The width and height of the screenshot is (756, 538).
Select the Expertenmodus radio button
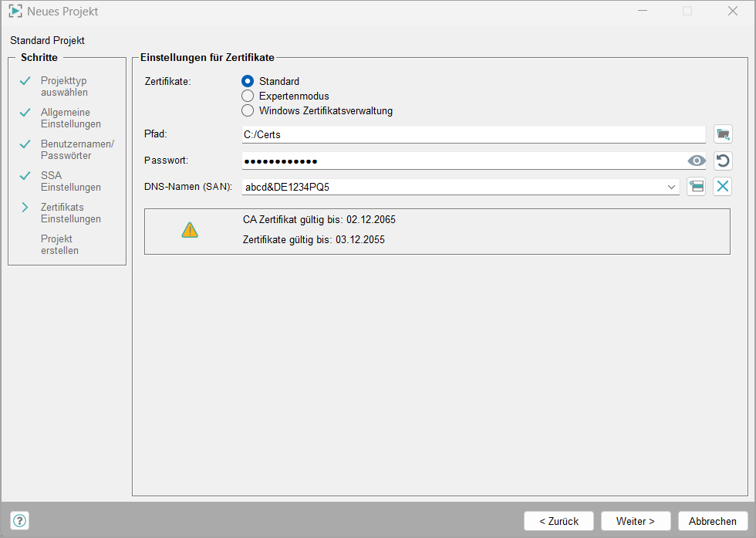(248, 96)
